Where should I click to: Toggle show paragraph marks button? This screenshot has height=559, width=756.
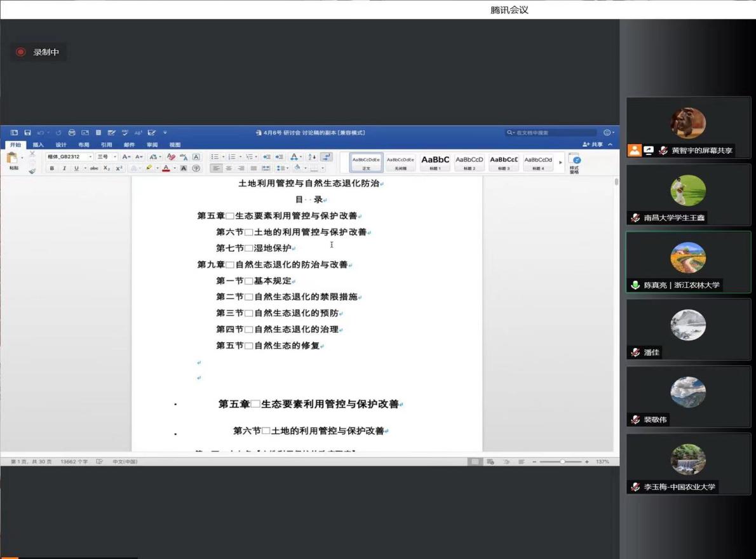pos(326,157)
